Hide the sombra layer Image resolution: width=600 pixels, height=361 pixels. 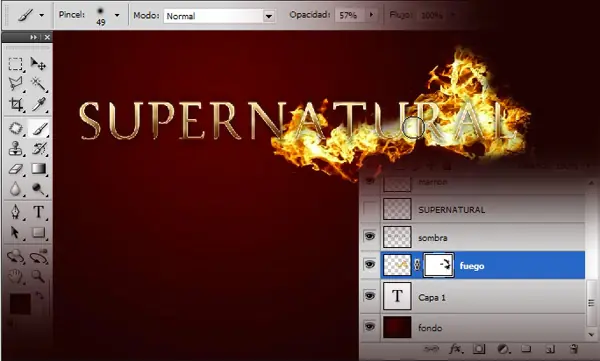(370, 237)
